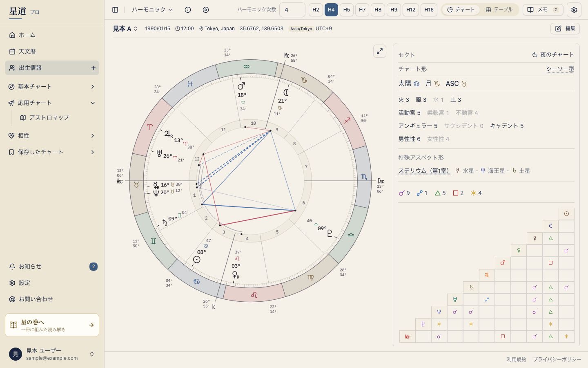Follow the プライバシーポリシー link

point(557,359)
